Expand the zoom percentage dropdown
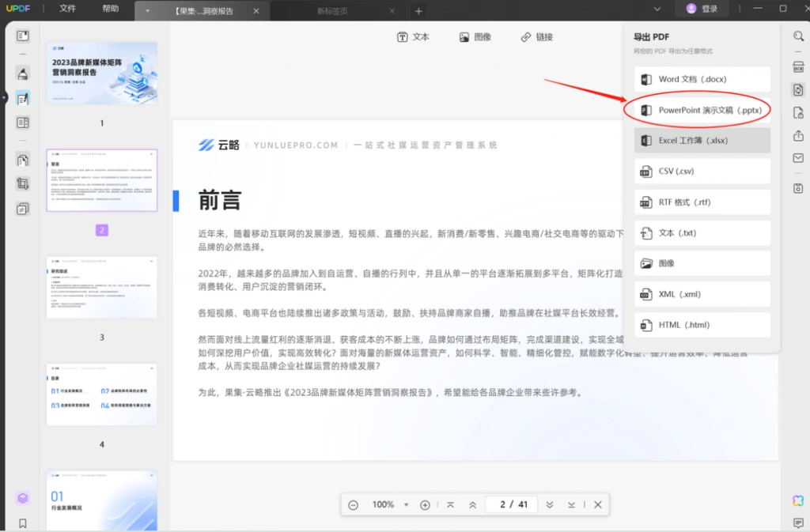This screenshot has height=532, width=810. (406, 504)
